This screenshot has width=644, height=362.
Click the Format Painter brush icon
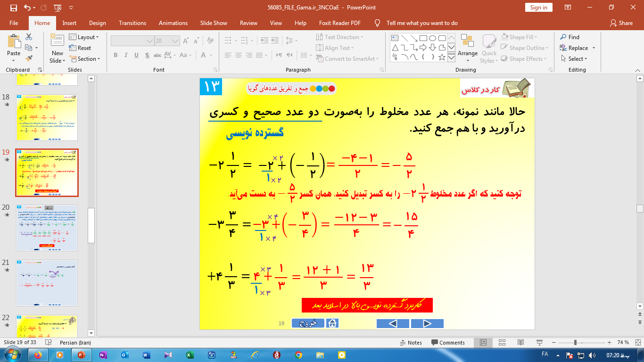29,58
